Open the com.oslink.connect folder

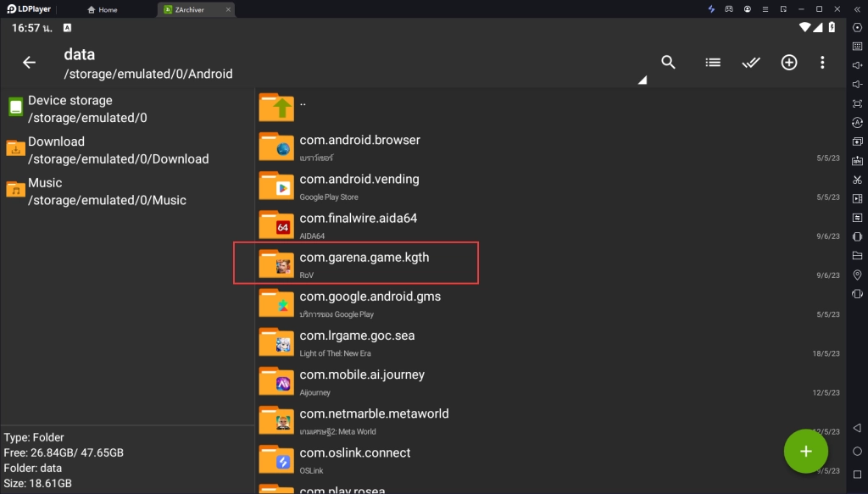551,460
